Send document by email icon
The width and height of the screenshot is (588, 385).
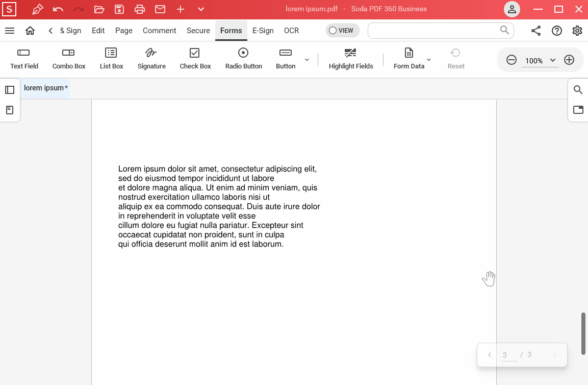click(160, 9)
